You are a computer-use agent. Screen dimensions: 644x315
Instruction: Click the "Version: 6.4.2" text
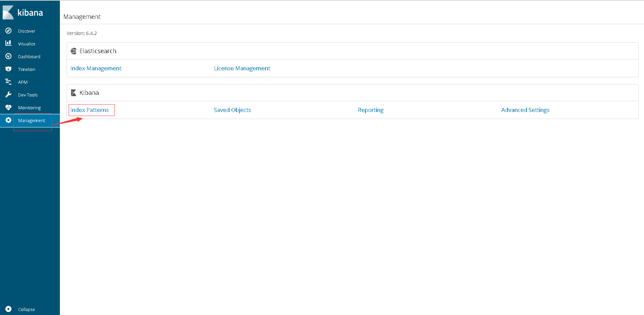pos(82,33)
